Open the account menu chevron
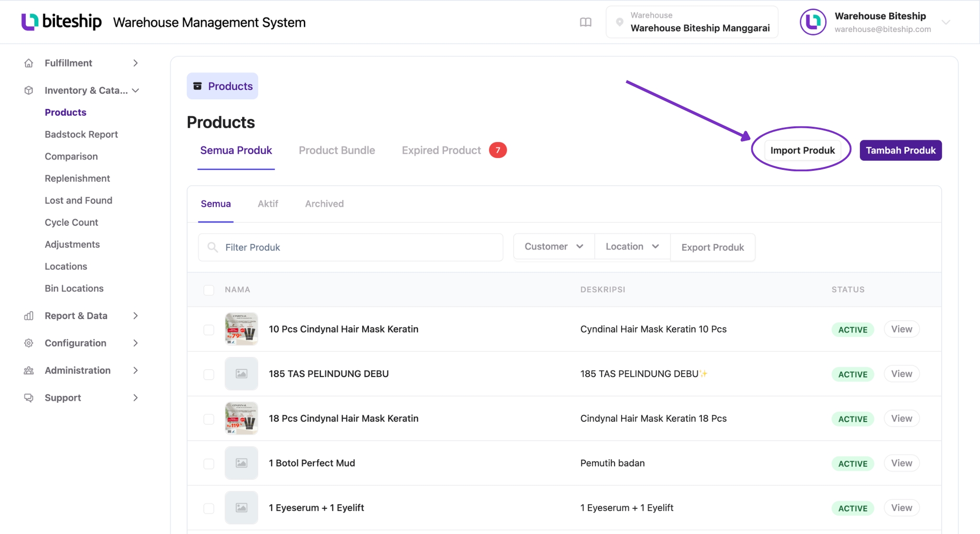The height and width of the screenshot is (534, 980). click(x=946, y=22)
